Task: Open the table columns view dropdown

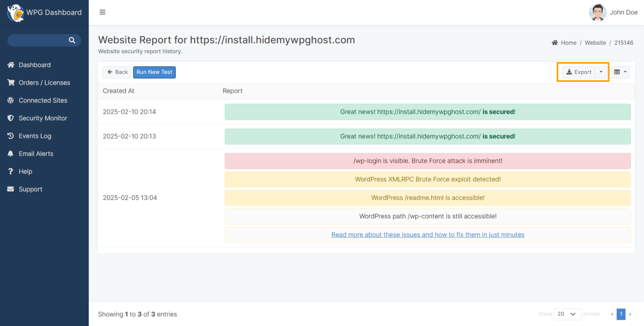Action: click(x=620, y=72)
